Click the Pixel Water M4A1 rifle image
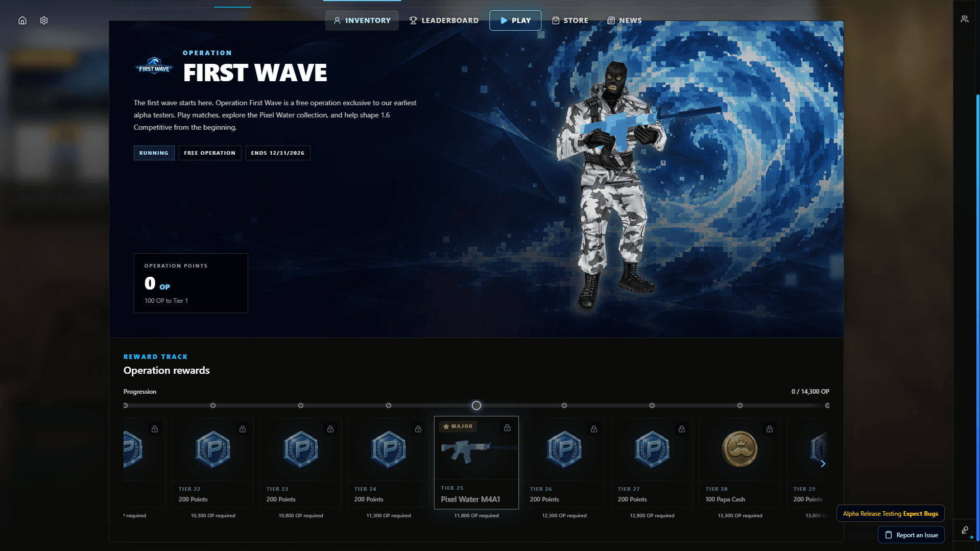 click(x=479, y=451)
